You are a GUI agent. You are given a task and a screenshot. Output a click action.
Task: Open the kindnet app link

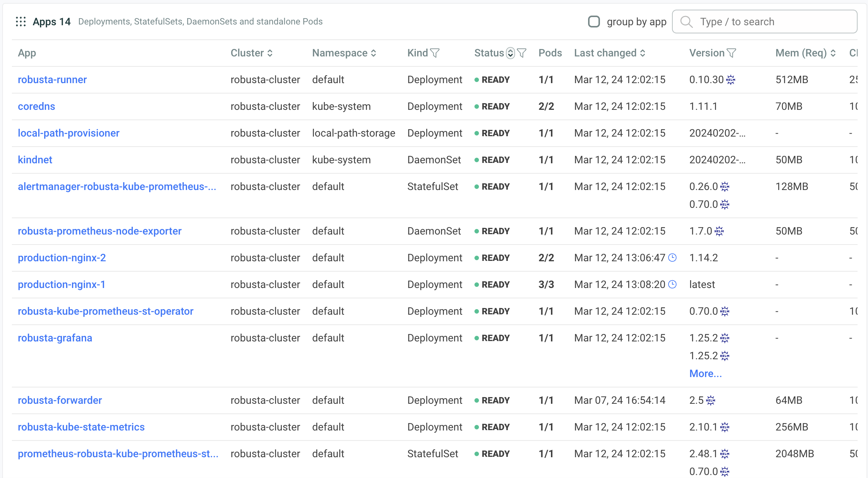[x=35, y=160]
